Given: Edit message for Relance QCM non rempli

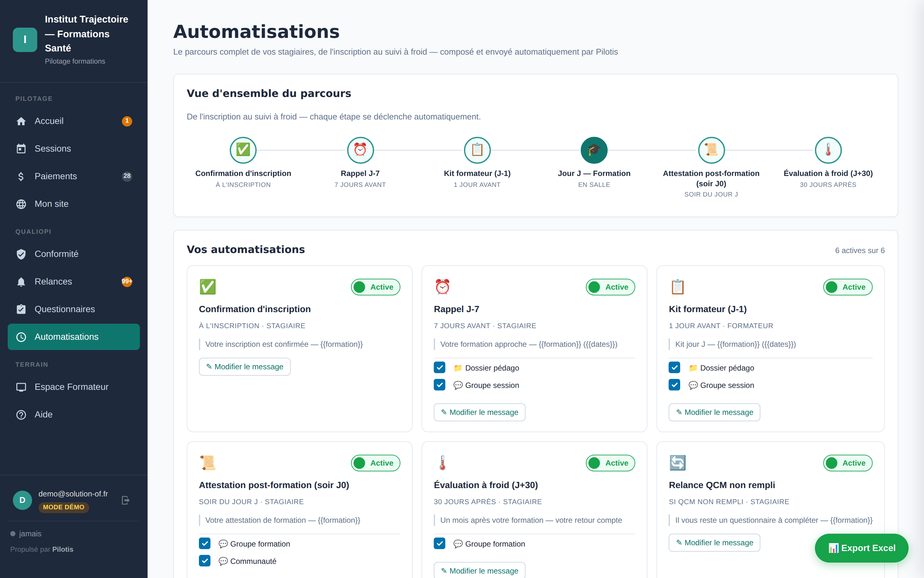Looking at the screenshot, I should click(714, 542).
